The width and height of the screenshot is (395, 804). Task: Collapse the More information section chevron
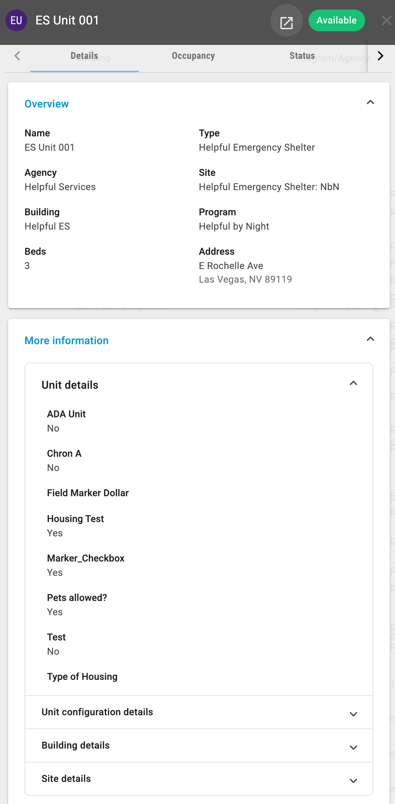click(370, 339)
